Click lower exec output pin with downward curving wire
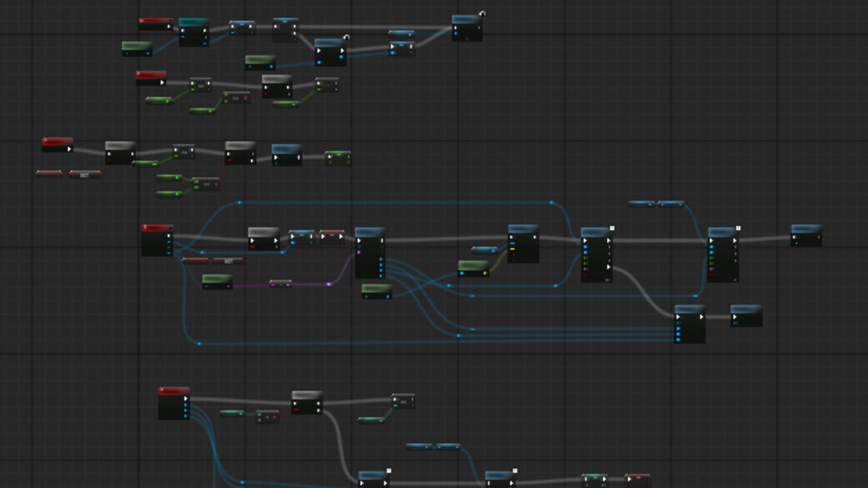The image size is (868, 488). point(608,267)
